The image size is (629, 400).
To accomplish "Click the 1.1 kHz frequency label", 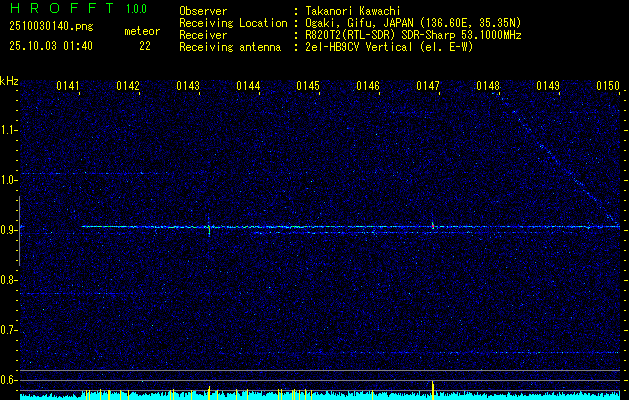I will (x=8, y=130).
